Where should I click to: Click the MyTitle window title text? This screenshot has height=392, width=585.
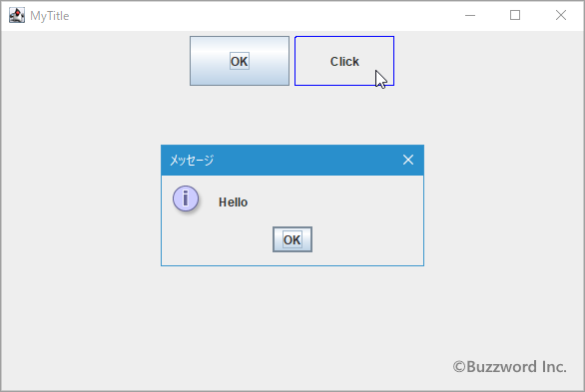coord(50,16)
